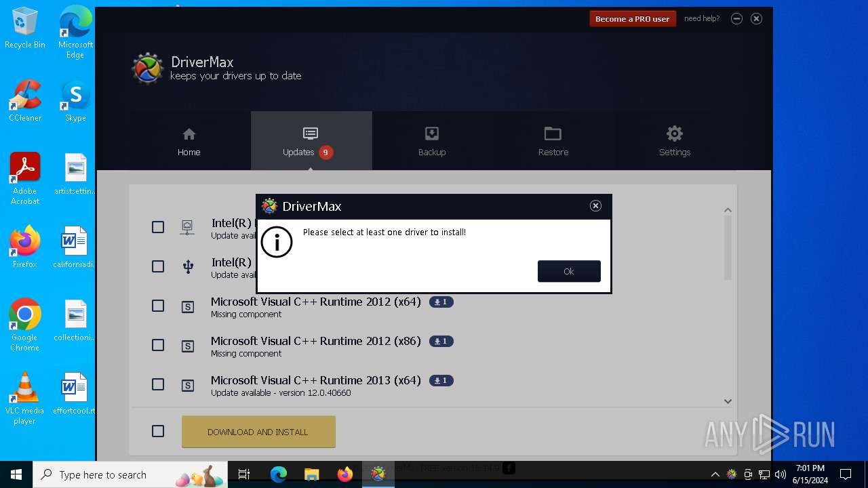Select Microsoft Visual C++ Runtime 2013 (x64) text
The width and height of the screenshot is (868, 488).
click(316, 380)
